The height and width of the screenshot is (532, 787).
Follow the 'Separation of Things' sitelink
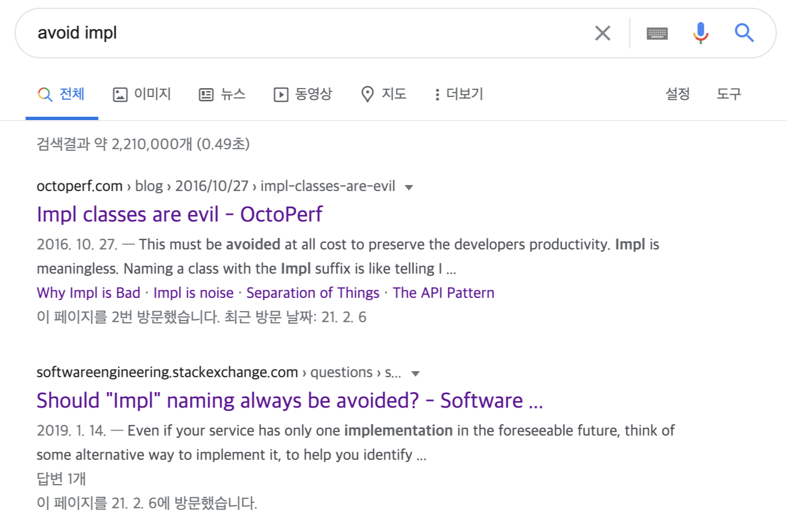coord(313,293)
